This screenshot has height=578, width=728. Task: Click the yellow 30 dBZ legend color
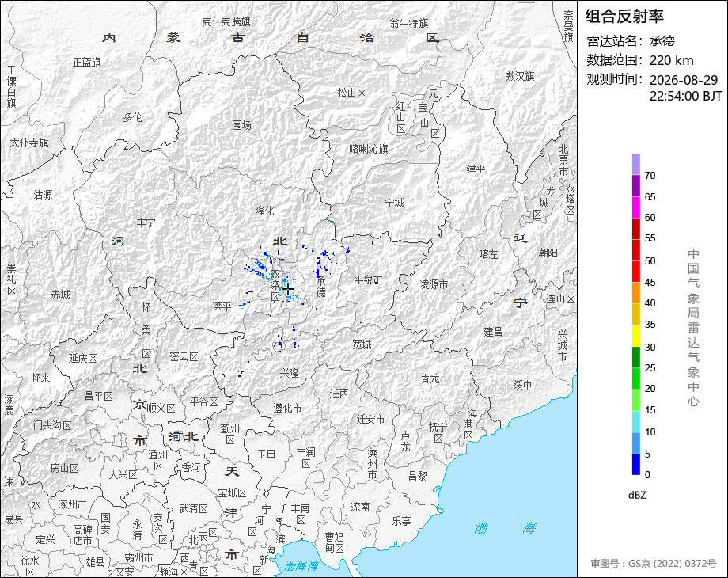636,336
